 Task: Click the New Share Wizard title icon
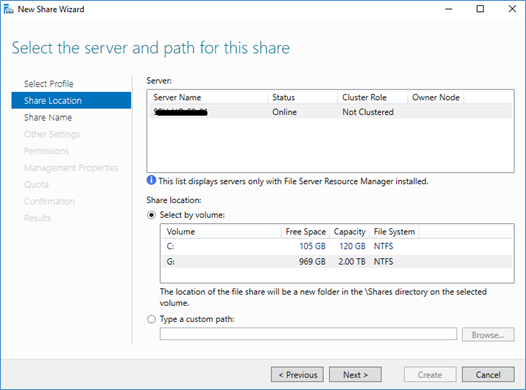8,9
